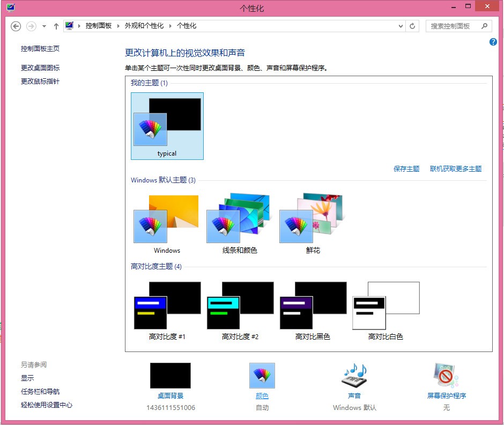Open the 声音 sound settings icon

click(354, 376)
